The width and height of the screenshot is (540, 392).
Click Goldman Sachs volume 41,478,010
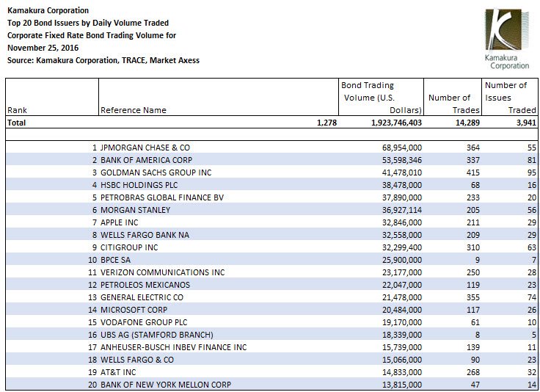402,173
